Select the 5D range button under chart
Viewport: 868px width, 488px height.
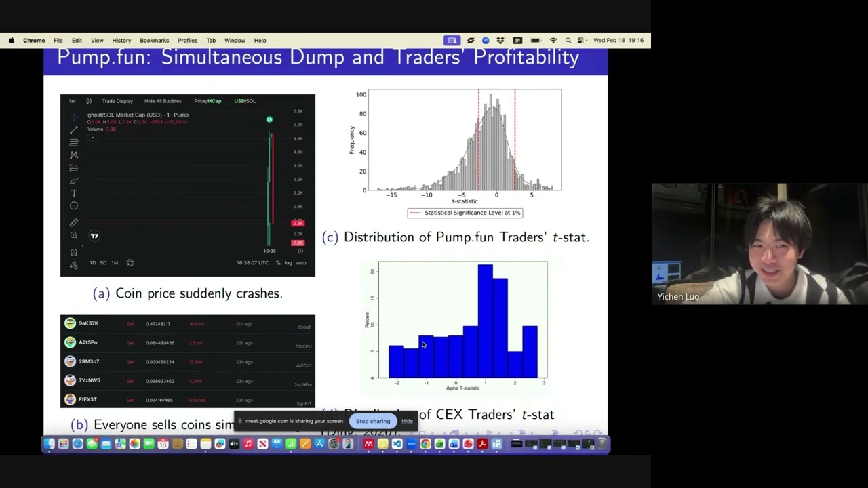[103, 263]
